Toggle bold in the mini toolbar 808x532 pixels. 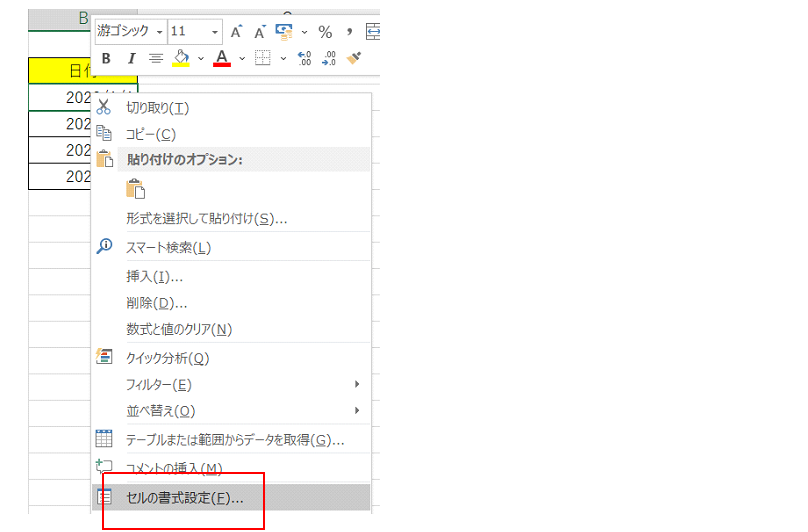106,59
